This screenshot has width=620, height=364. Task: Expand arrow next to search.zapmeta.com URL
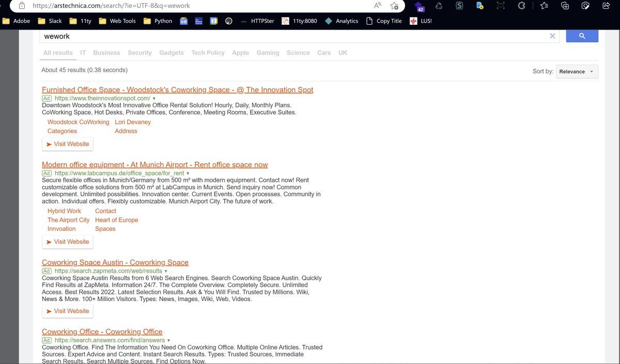pos(166,271)
